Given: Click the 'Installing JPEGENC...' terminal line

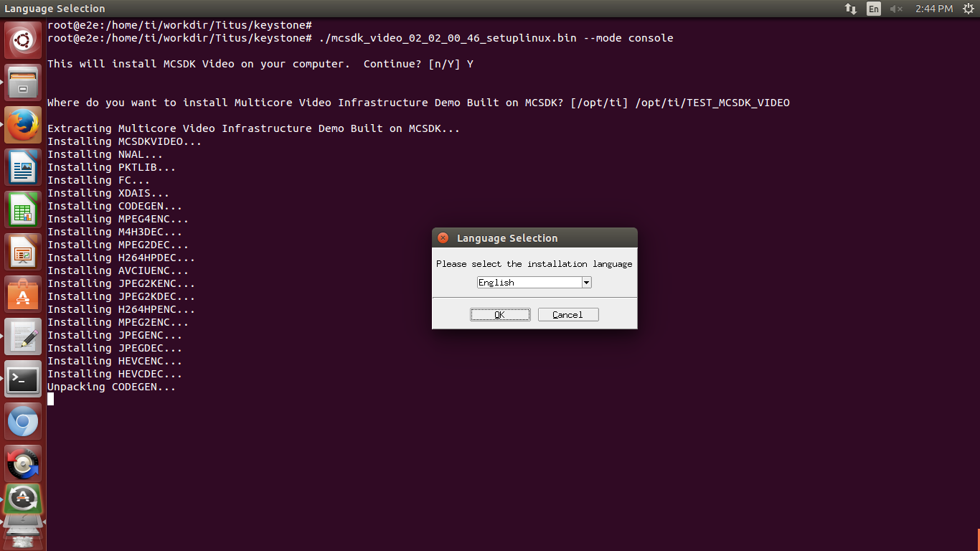Looking at the screenshot, I should click(x=115, y=335).
